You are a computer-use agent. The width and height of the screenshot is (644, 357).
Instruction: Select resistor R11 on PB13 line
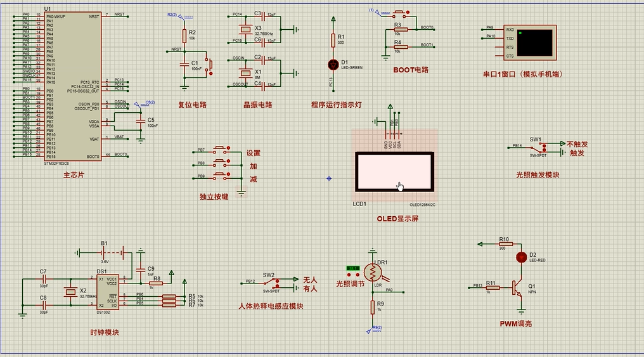pos(493,288)
